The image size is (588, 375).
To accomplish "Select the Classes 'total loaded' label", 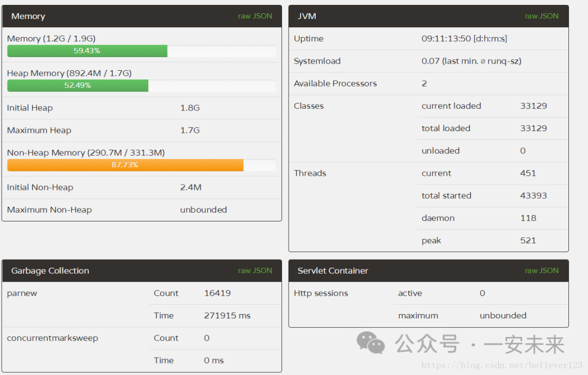I will pos(446,128).
